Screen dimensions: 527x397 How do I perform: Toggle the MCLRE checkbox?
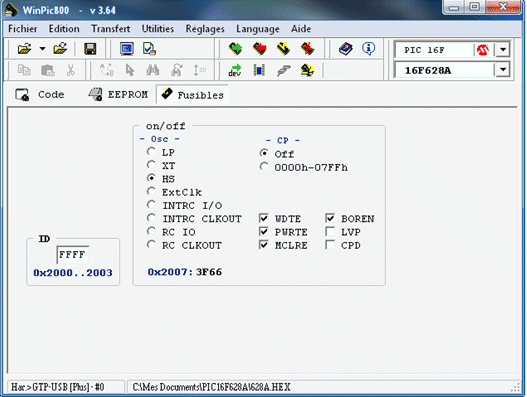(264, 245)
